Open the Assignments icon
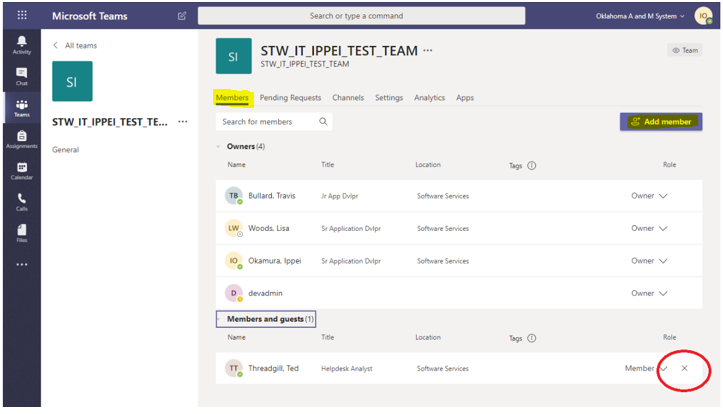Viewport: 723px width, 414px height. (x=21, y=139)
